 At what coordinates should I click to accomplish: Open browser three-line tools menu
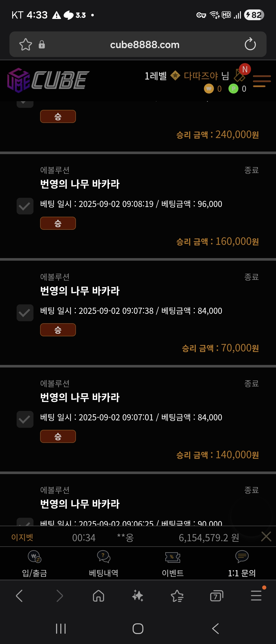[x=256, y=596]
